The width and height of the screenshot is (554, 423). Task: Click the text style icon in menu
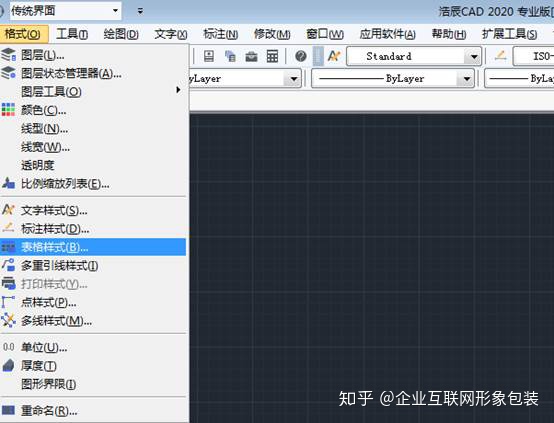[x=8, y=210]
